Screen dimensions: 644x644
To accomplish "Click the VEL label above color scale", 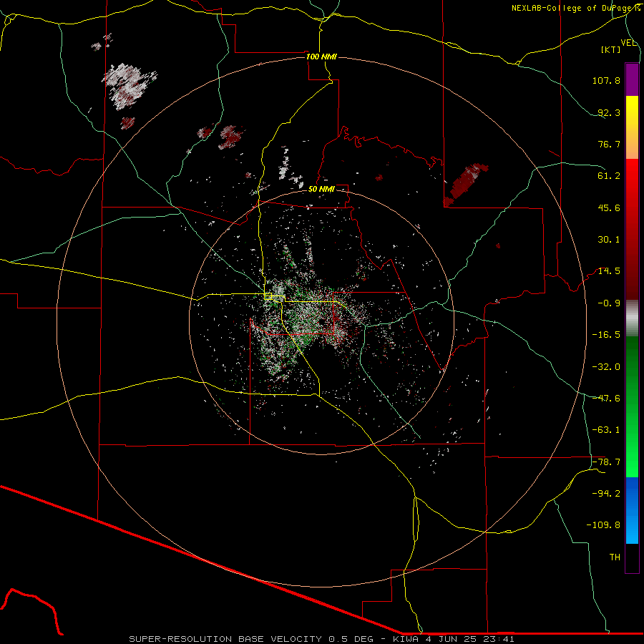I will 628,43.
